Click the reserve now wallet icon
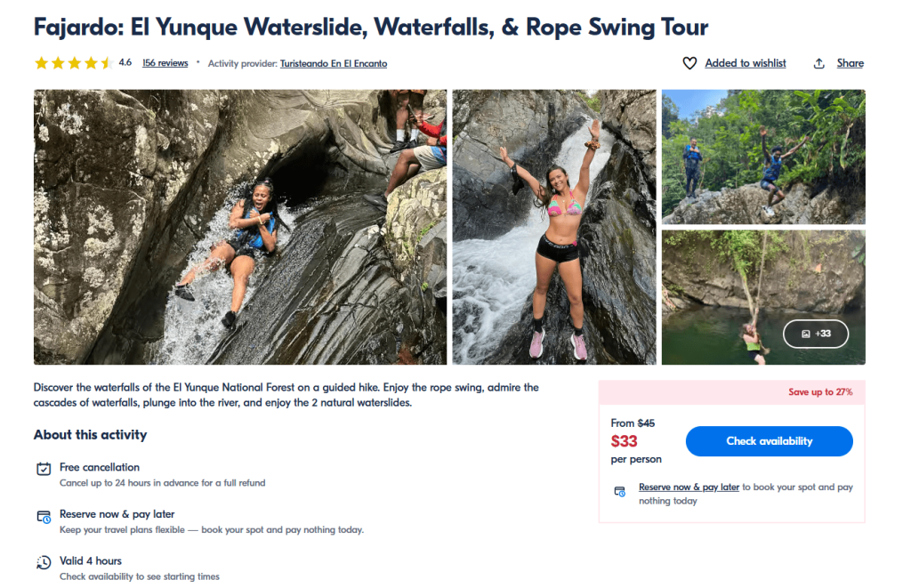 [44, 516]
